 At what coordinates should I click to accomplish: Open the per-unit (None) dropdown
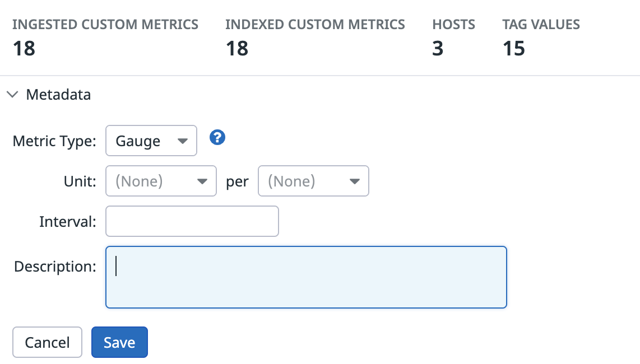[x=313, y=181]
